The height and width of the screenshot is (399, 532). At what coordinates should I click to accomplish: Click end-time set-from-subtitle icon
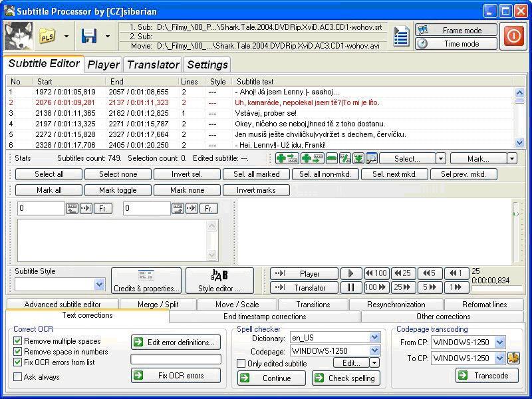(178, 208)
